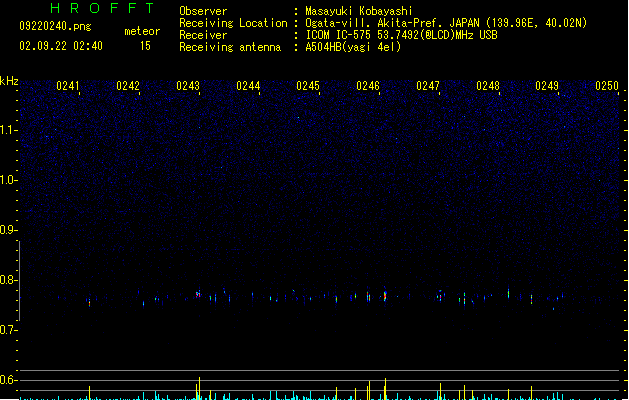The height and width of the screenshot is (400, 629).
Task: Click observer name Masayuki Kobayashi
Action: click(x=359, y=11)
